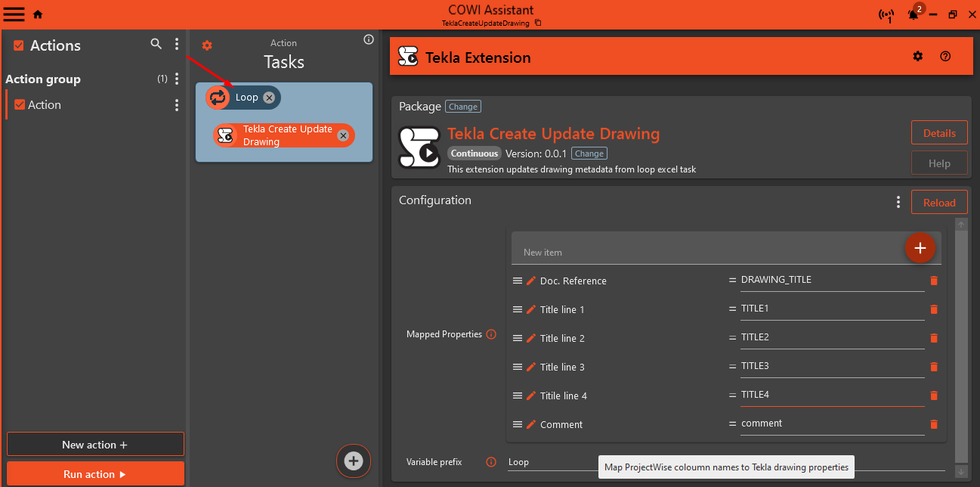980x487 pixels.
Task: Open Tasks settings gear icon
Action: [207, 45]
